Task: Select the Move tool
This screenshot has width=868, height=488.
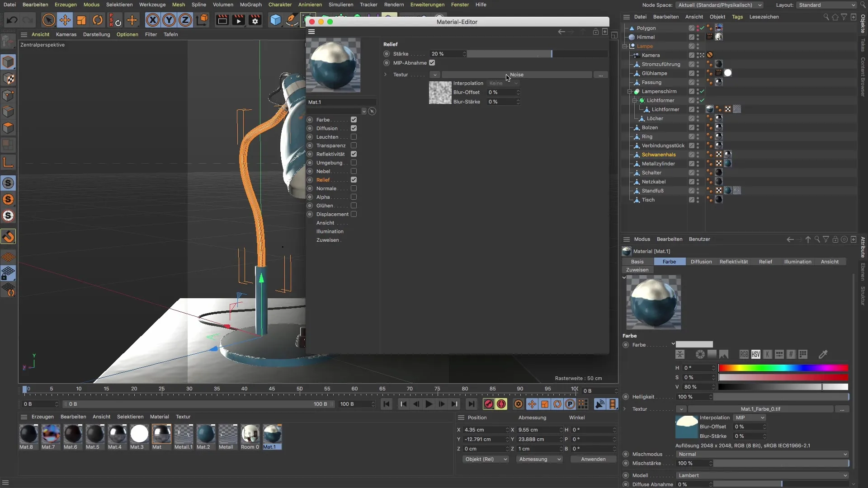Action: point(65,20)
